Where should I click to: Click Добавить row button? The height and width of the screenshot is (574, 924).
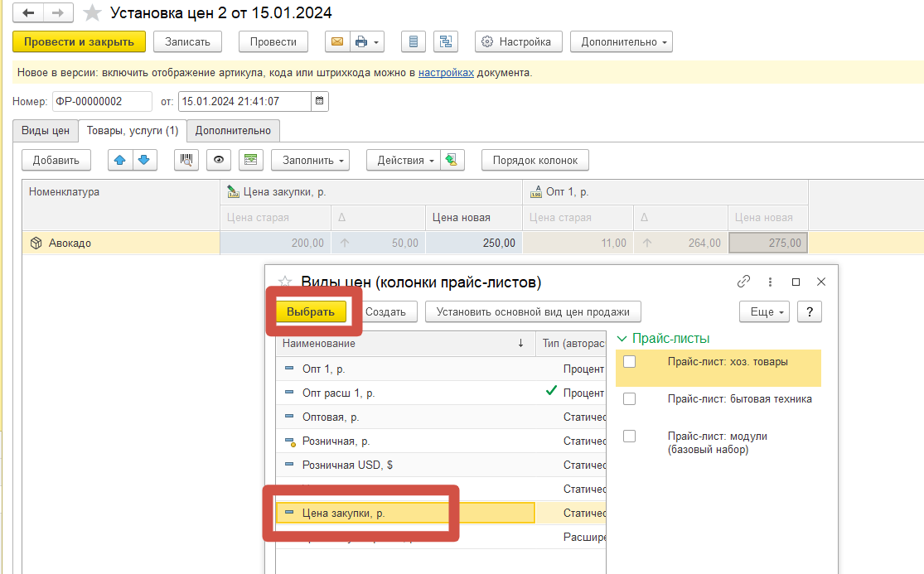[x=56, y=160]
